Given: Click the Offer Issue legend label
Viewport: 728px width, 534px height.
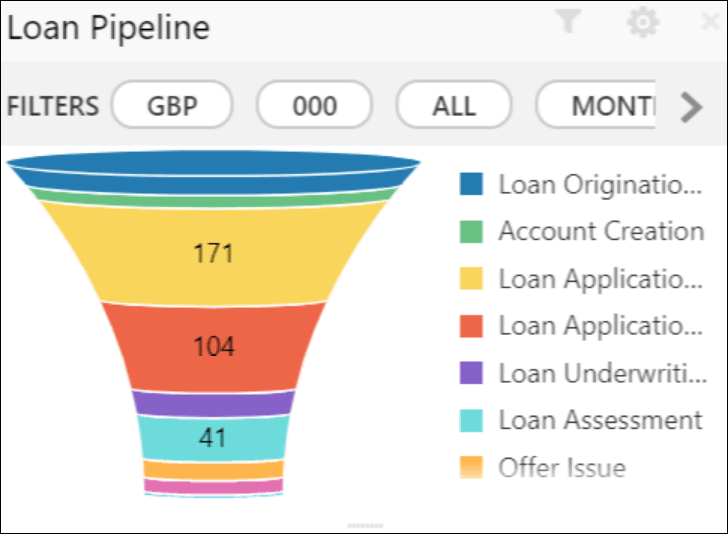Looking at the screenshot, I should 562,467.
